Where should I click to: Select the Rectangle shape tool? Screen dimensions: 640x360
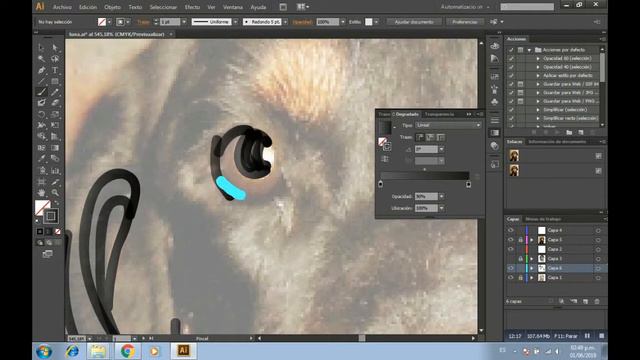(x=55, y=81)
